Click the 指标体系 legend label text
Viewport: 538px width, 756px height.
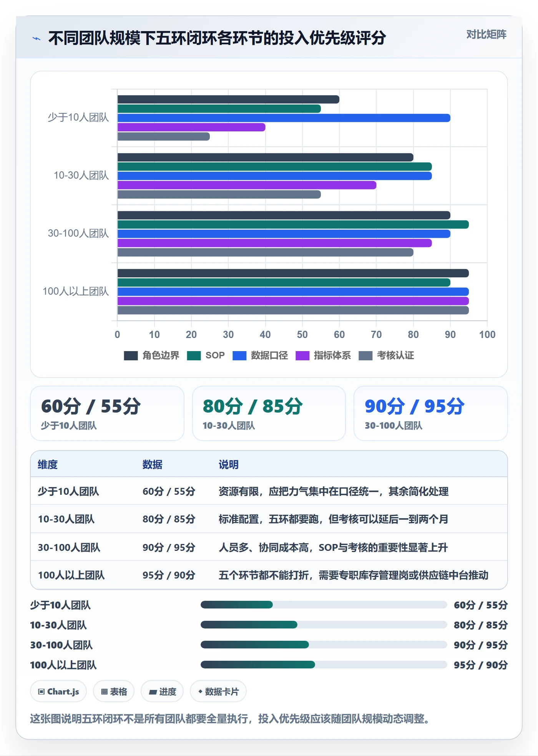(x=332, y=355)
